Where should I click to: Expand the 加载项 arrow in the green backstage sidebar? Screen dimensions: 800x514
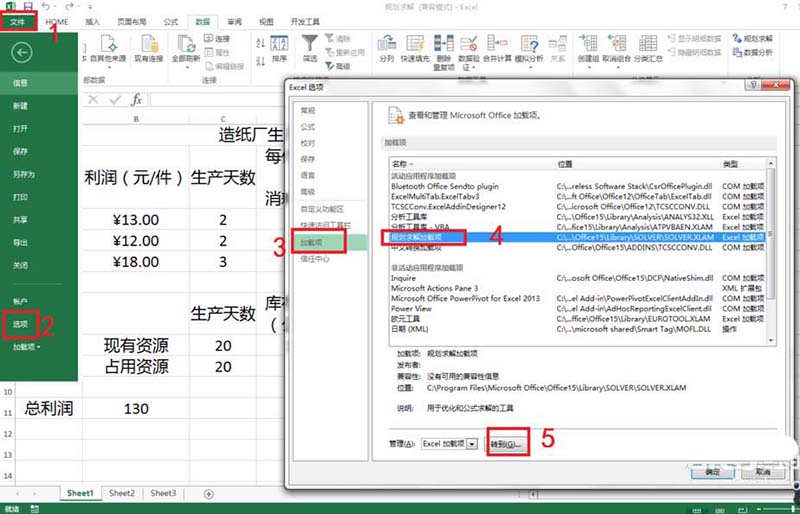pyautogui.click(x=39, y=348)
